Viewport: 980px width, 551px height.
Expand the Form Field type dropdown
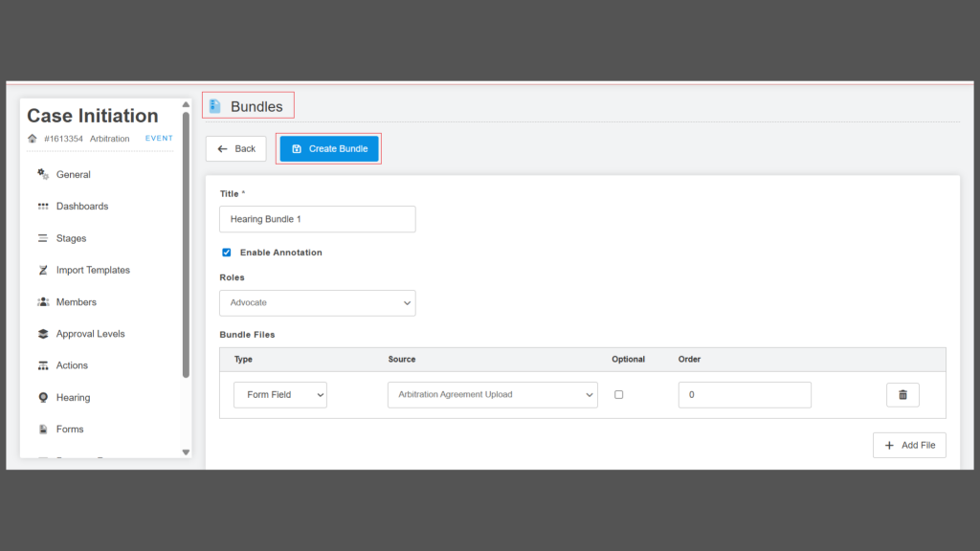click(279, 395)
